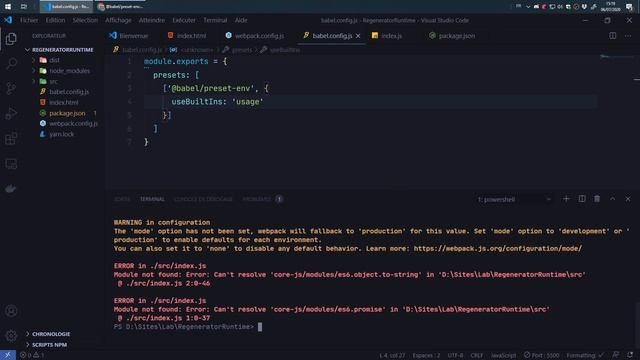The width and height of the screenshot is (640, 360).
Task: Close the babel.config.js tab
Action: click(x=358, y=36)
